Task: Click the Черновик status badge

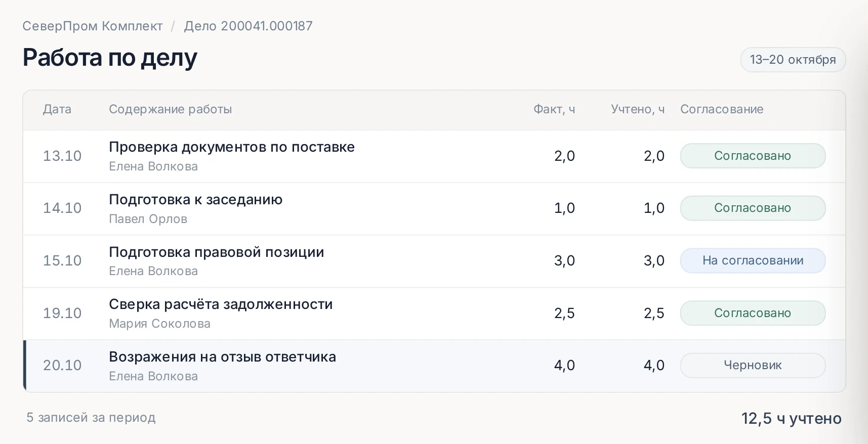Action: coord(753,365)
